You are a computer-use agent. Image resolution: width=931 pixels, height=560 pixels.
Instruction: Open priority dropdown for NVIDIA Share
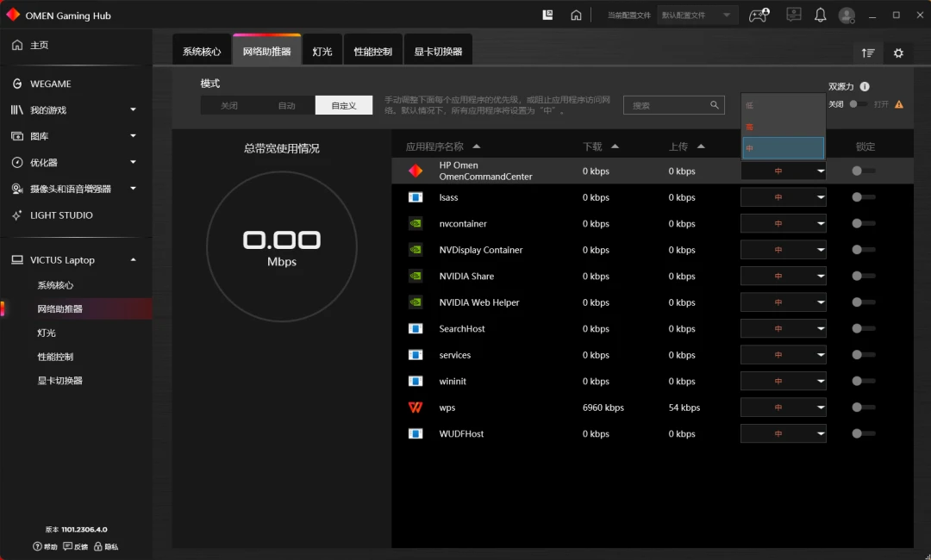783,277
